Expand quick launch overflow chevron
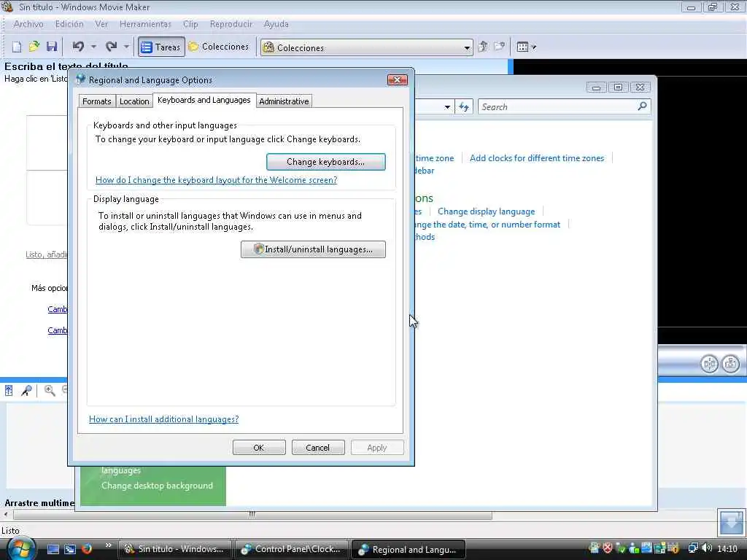747x560 pixels. pyautogui.click(x=108, y=545)
